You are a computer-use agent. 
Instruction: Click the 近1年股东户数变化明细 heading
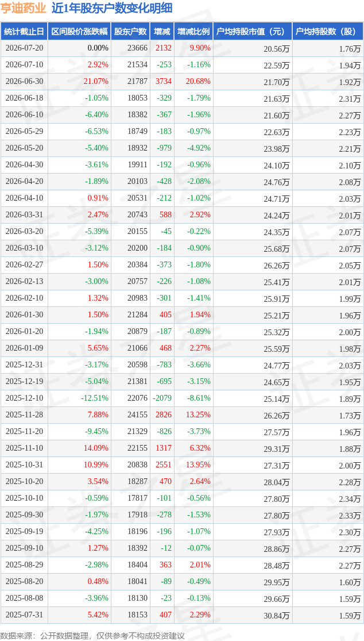point(112,8)
